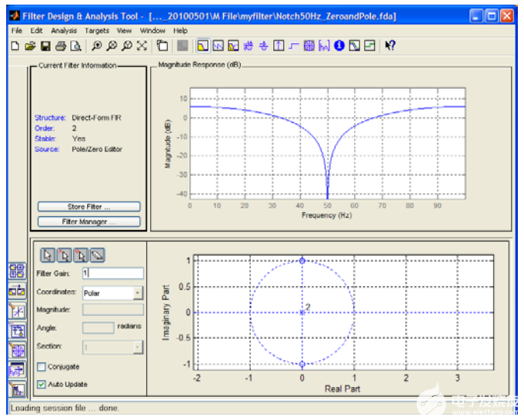This screenshot has width=524, height=420.
Task: Pick the Delete Pole/Zero eraser tool
Action: [97, 255]
